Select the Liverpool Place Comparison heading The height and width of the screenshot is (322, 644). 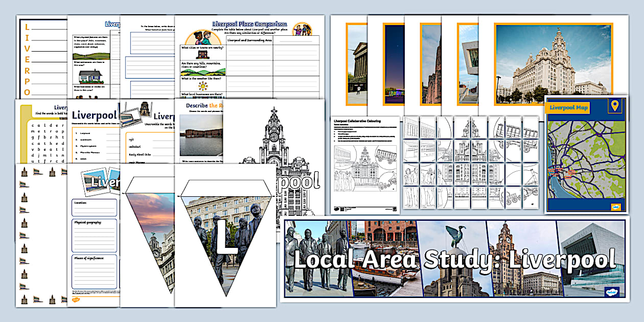(x=250, y=23)
